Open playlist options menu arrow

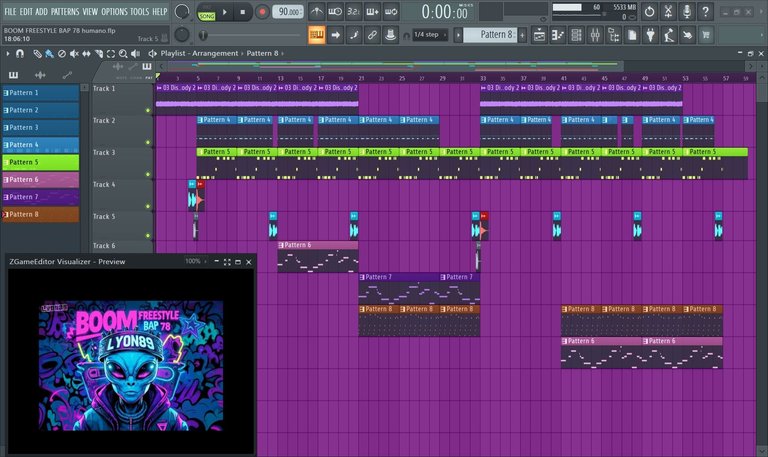click(x=8, y=53)
